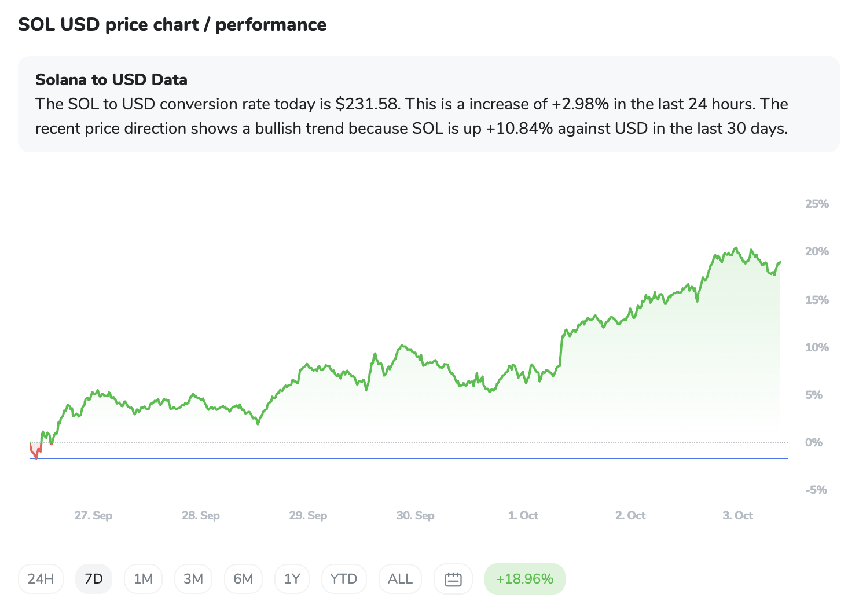Select the YTD range option
The image size is (859, 616).
(343, 579)
